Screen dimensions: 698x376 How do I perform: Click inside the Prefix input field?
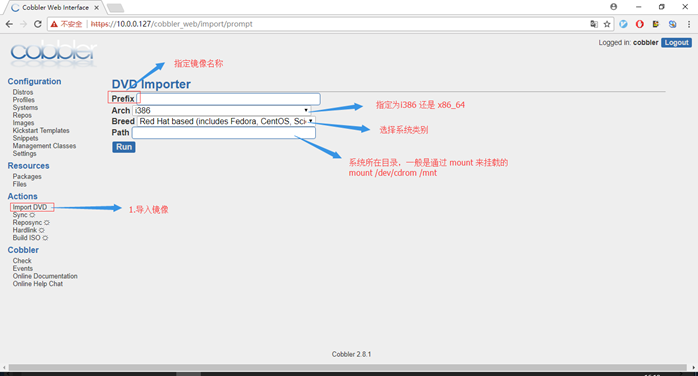tap(230, 99)
